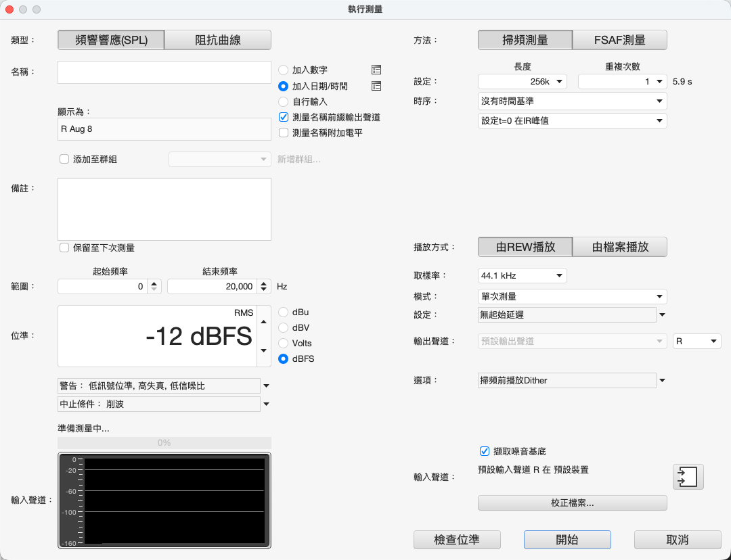Increment the 起始頻率 spinner
The image size is (731, 560).
tap(154, 283)
